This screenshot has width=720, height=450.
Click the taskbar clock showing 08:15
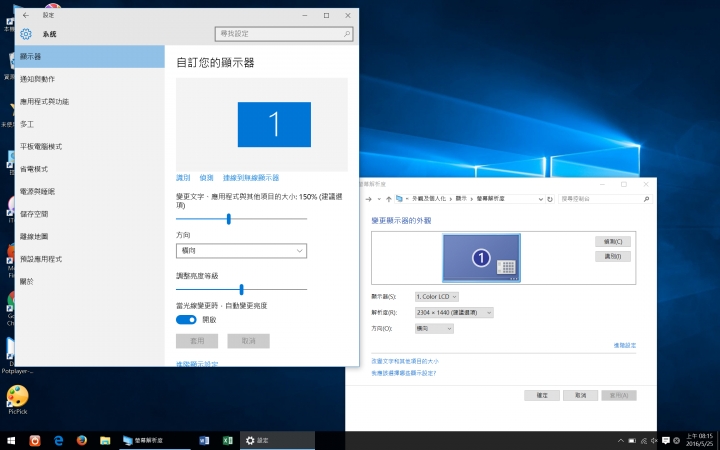coord(699,441)
